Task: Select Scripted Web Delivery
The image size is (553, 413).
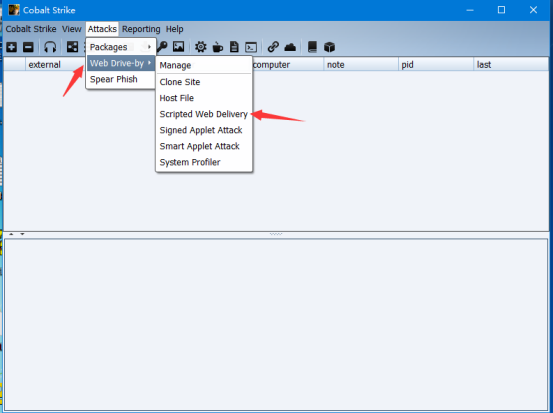Action: coord(204,114)
